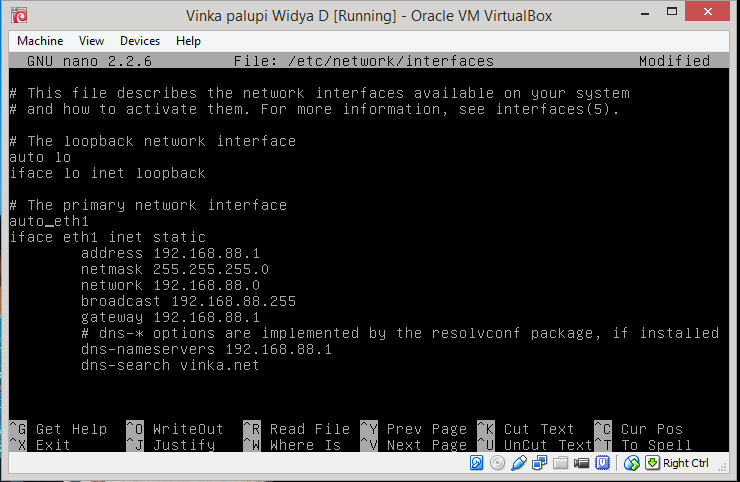Click the ^V Next Page shortcut
740x482 pixels.
coord(413,445)
